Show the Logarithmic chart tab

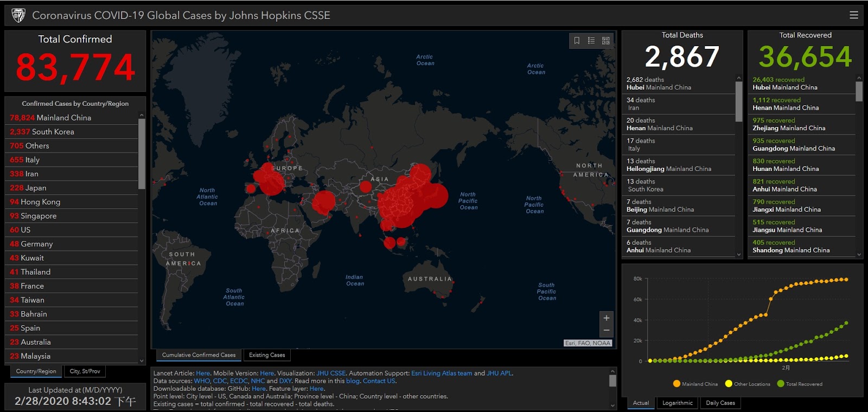[x=677, y=403]
